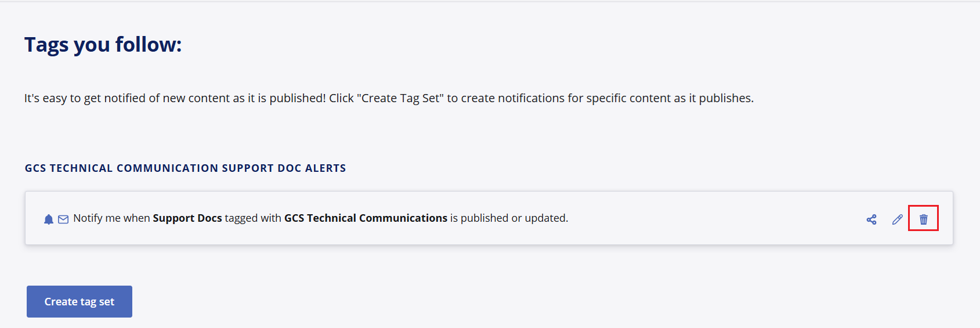Viewport: 980px width, 328px height.
Task: Click the word "follow:" in the page title
Action: click(x=149, y=45)
